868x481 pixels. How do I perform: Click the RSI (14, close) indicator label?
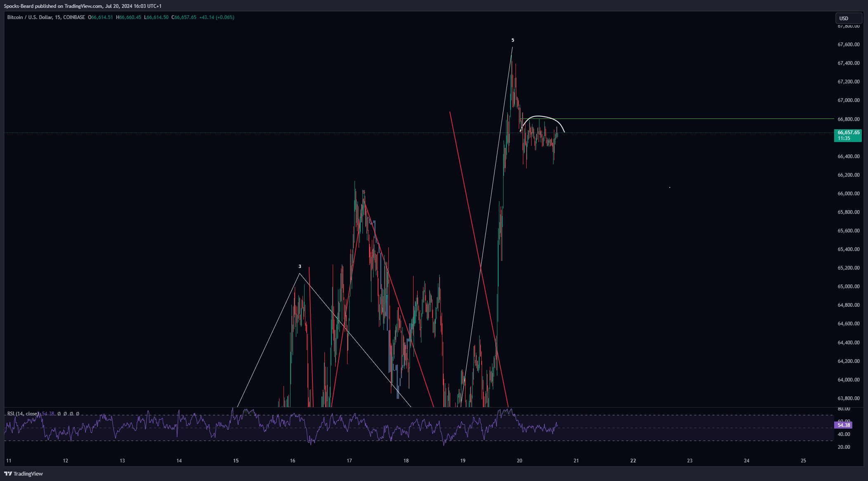(x=23, y=414)
